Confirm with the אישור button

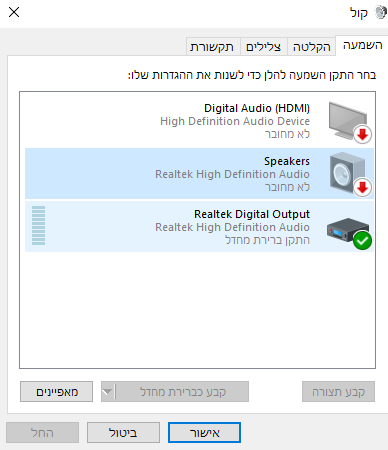[x=204, y=433]
